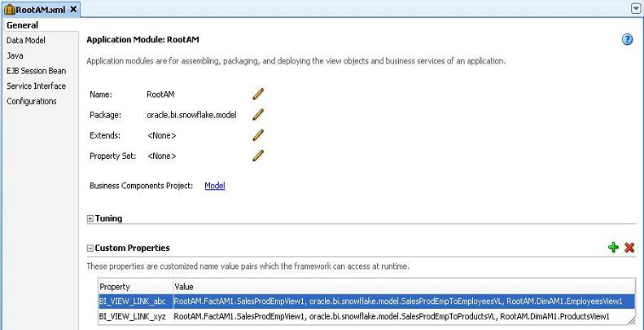Edit Property Set using pencil icon
Viewport: 644px width, 330px height.
click(258, 156)
